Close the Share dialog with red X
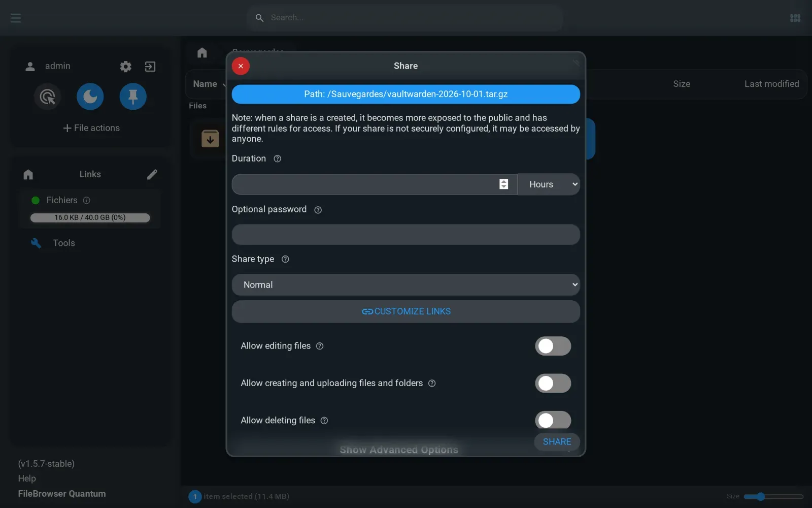This screenshot has width=812, height=508. (241, 66)
